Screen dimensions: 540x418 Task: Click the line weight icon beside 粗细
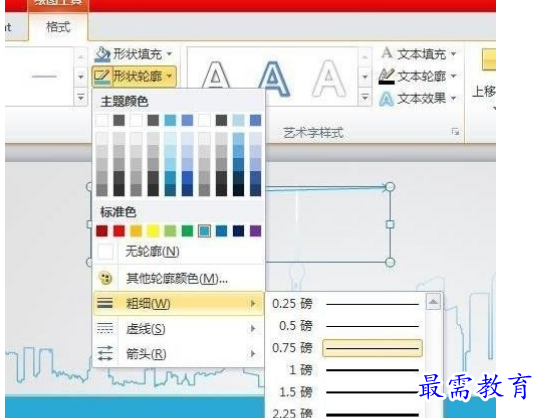click(105, 303)
